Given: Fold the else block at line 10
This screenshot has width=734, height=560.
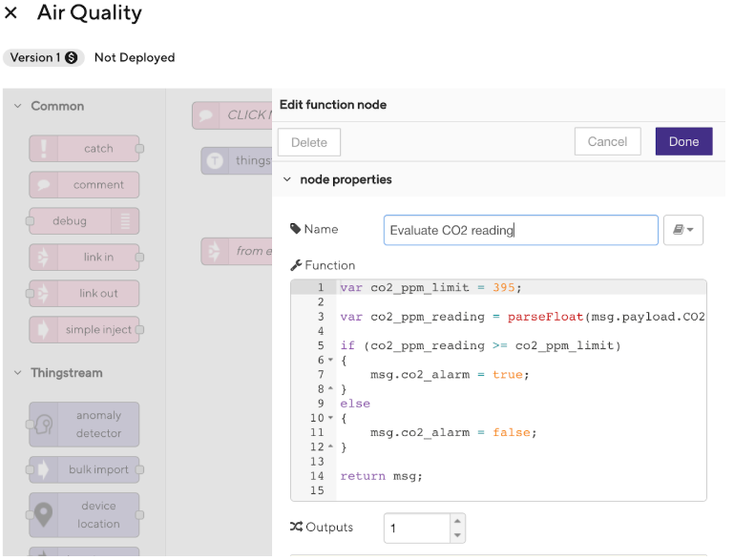Looking at the screenshot, I should pyautogui.click(x=330, y=417).
